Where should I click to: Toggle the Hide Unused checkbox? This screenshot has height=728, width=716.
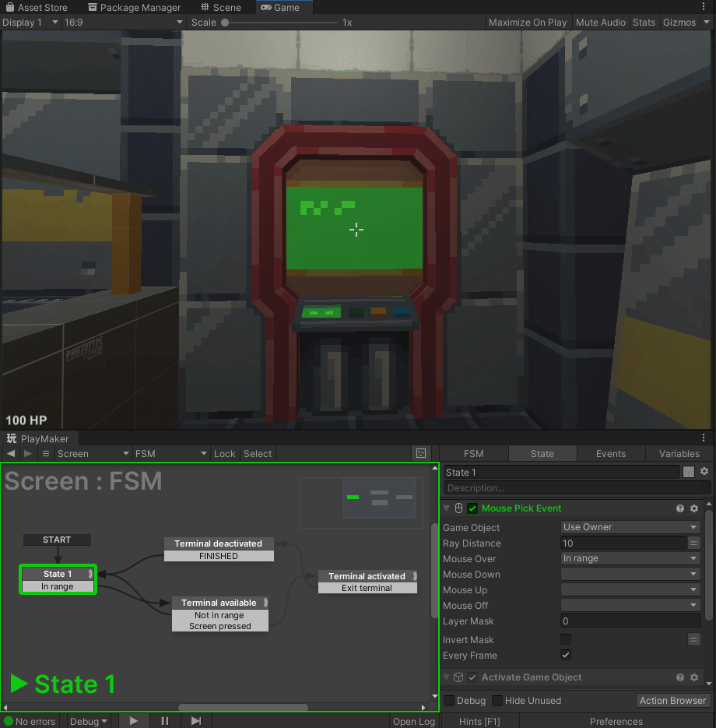497,701
